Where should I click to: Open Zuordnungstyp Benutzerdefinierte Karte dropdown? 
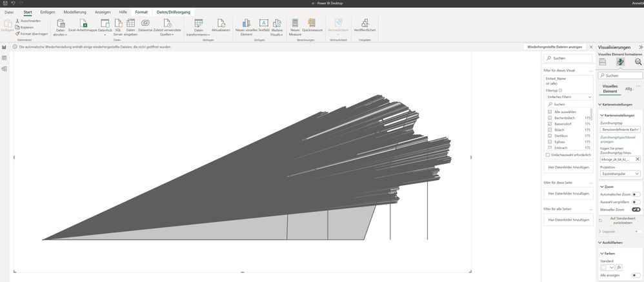pyautogui.click(x=620, y=129)
